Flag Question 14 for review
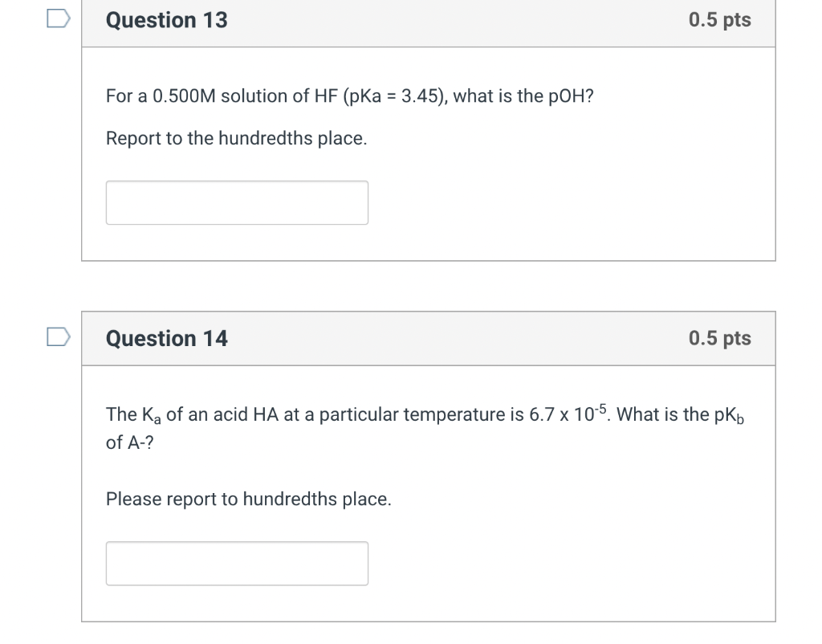822x644 pixels. tap(58, 336)
